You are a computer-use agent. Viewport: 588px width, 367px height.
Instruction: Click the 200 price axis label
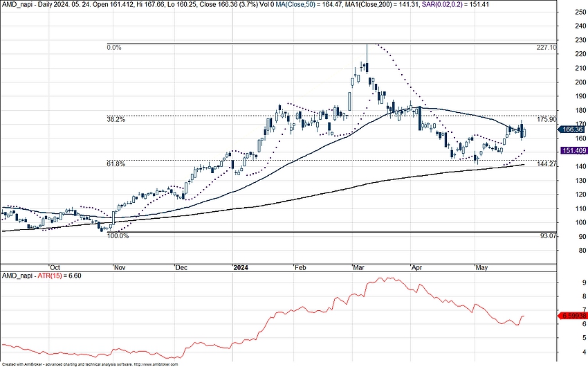coord(581,82)
